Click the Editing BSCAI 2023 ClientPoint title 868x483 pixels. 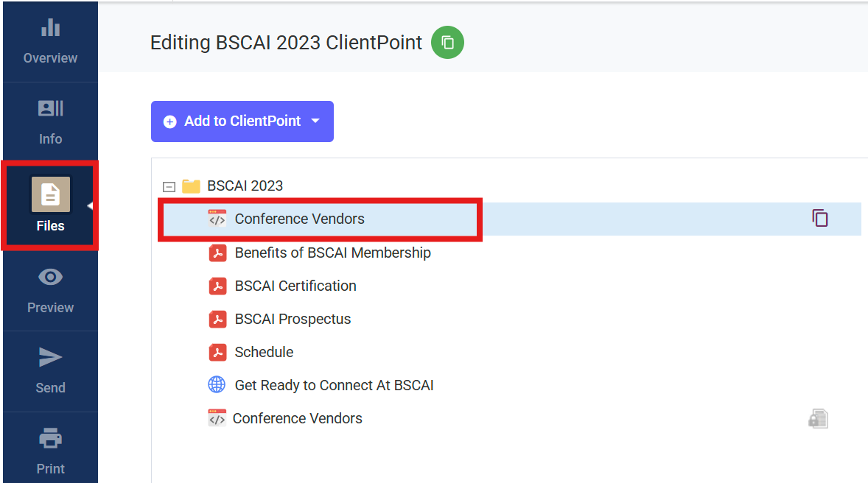(286, 43)
